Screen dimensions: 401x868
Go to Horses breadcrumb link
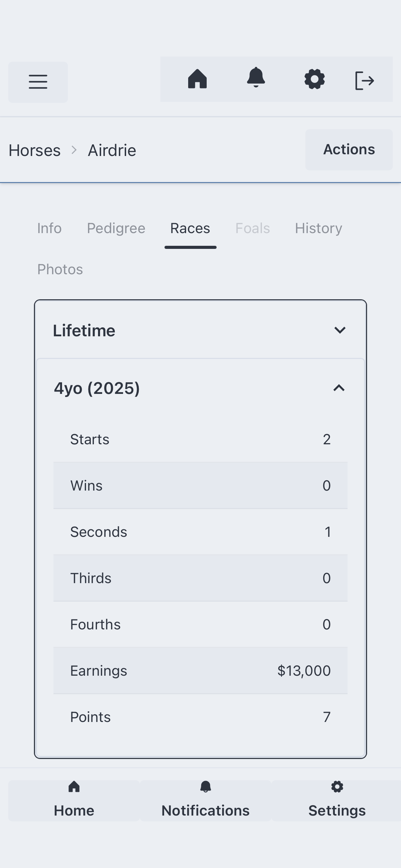pos(35,150)
